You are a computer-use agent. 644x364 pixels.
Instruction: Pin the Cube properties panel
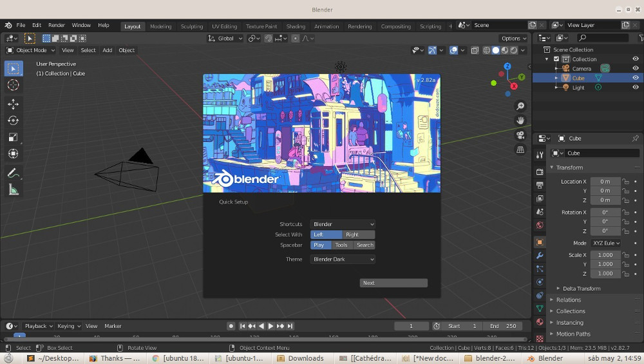635,139
